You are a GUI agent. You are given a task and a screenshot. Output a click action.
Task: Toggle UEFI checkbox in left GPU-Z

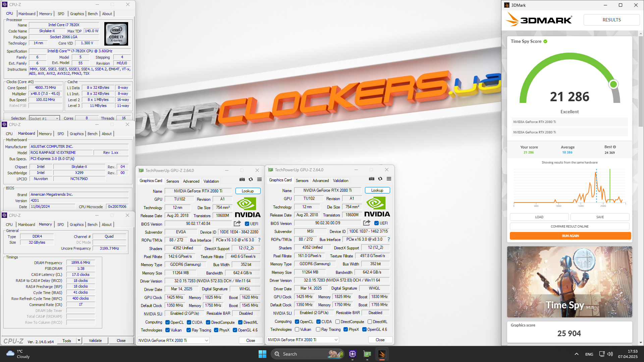pos(247,224)
